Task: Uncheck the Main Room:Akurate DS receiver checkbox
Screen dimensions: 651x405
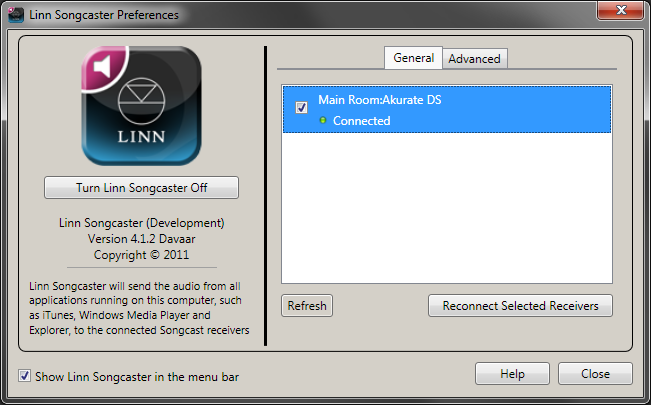Action: click(x=301, y=108)
